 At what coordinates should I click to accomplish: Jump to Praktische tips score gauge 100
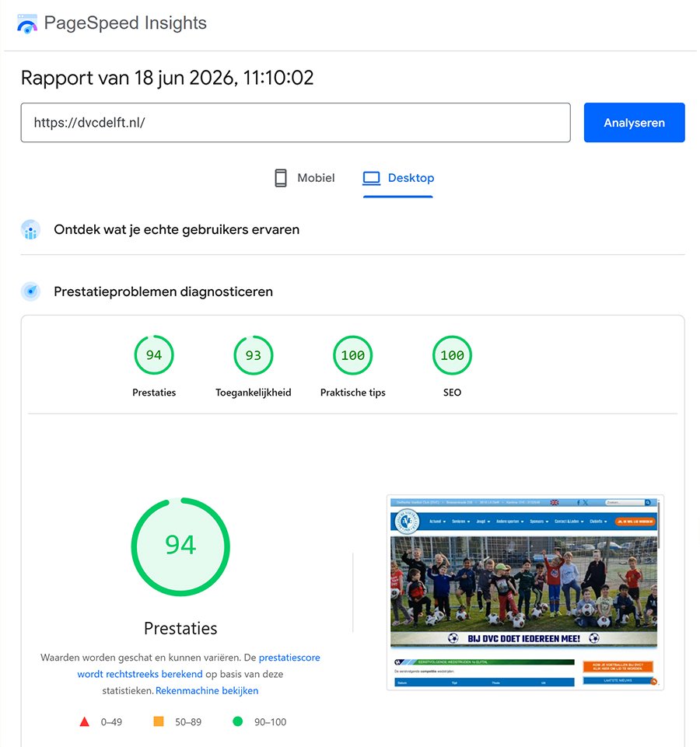point(353,355)
